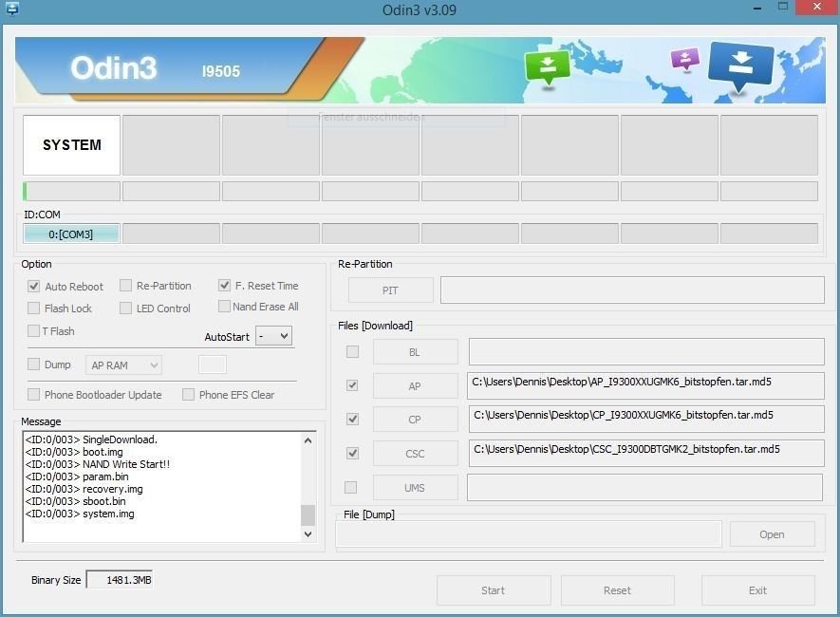Click the 'system.img' log line
This screenshot has width=840, height=617.
tap(80, 514)
